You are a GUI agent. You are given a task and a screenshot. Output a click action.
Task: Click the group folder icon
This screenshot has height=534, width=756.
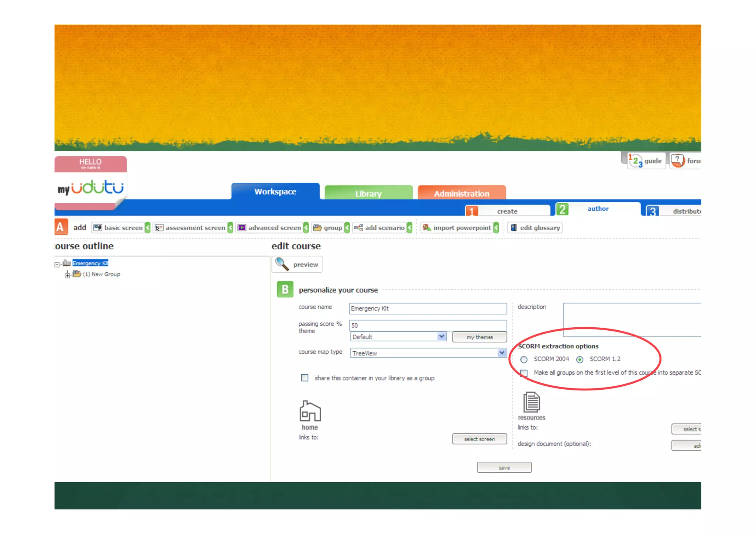pos(317,228)
